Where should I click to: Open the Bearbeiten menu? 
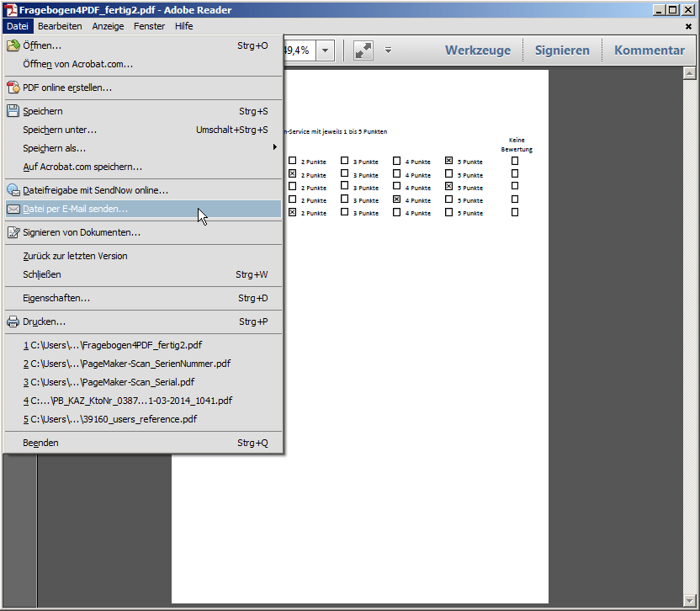click(60, 26)
